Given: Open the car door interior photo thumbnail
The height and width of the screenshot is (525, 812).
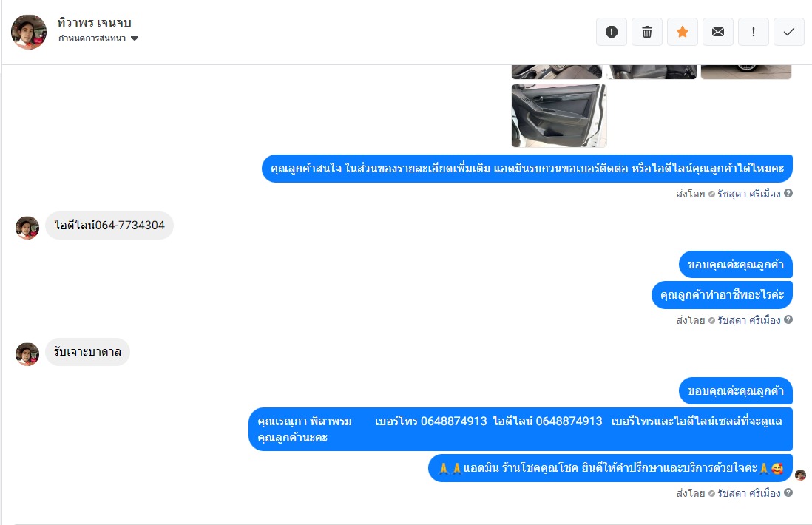Looking at the screenshot, I should point(559,116).
